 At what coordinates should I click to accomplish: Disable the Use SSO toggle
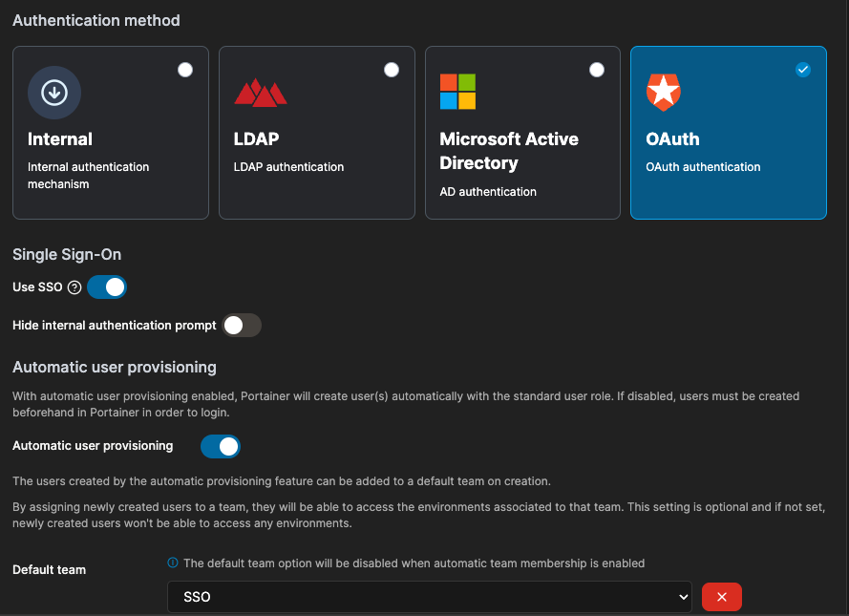107,287
